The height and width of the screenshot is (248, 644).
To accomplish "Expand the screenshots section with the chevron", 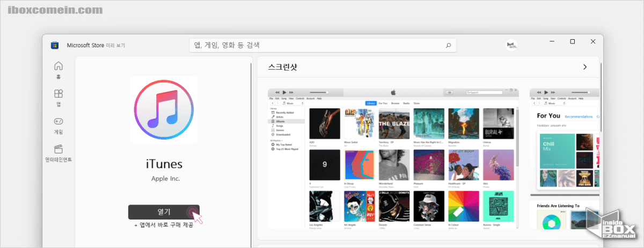I will tap(585, 67).
